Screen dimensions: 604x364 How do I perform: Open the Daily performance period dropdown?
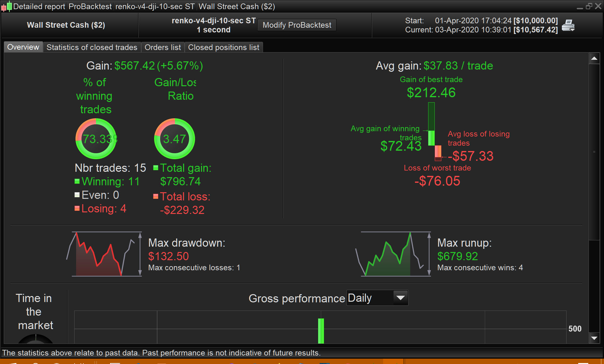[x=370, y=298]
